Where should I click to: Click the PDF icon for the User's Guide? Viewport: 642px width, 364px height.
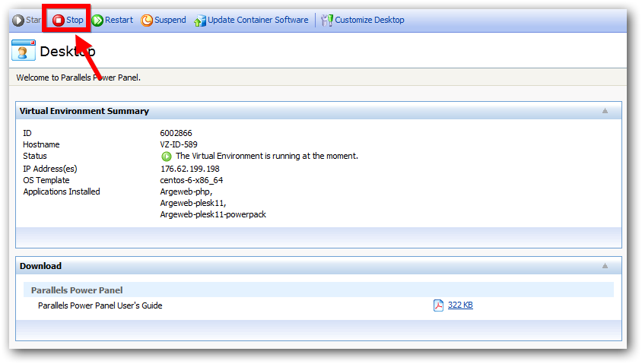pyautogui.click(x=438, y=305)
